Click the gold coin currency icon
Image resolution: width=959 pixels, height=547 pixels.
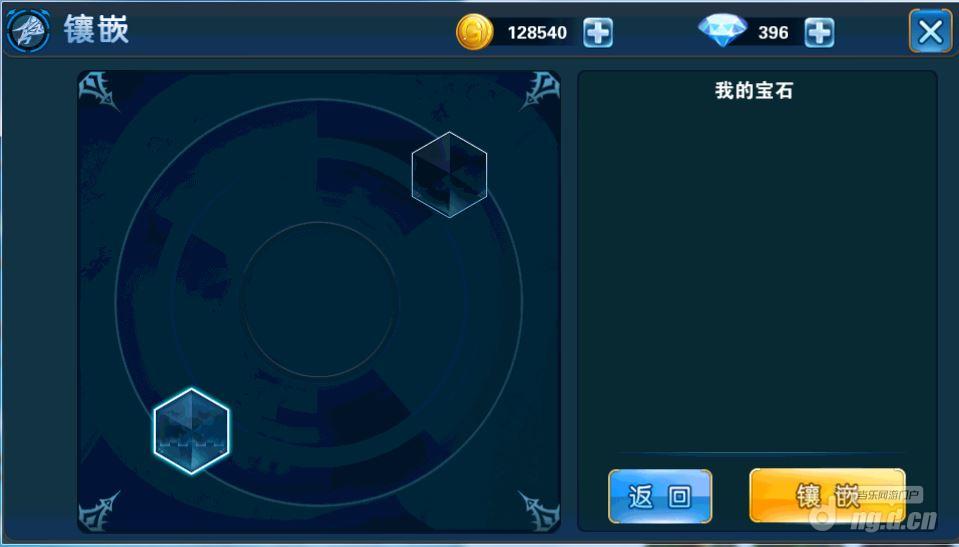[475, 32]
